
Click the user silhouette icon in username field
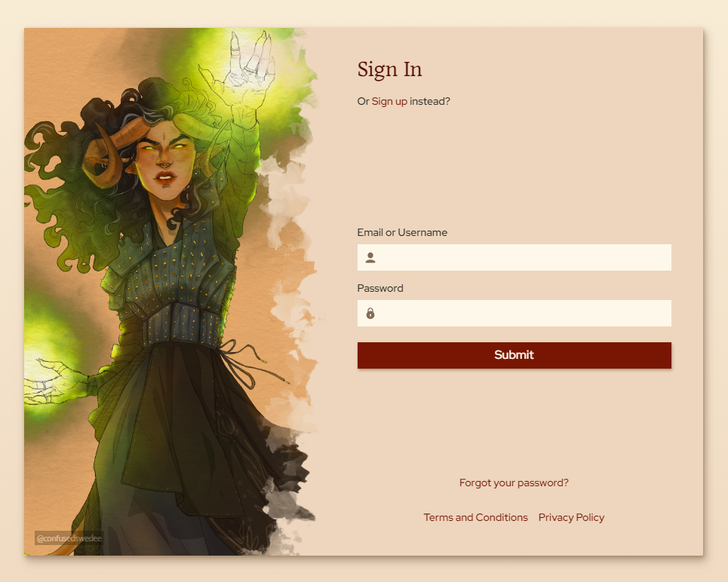pyautogui.click(x=370, y=258)
